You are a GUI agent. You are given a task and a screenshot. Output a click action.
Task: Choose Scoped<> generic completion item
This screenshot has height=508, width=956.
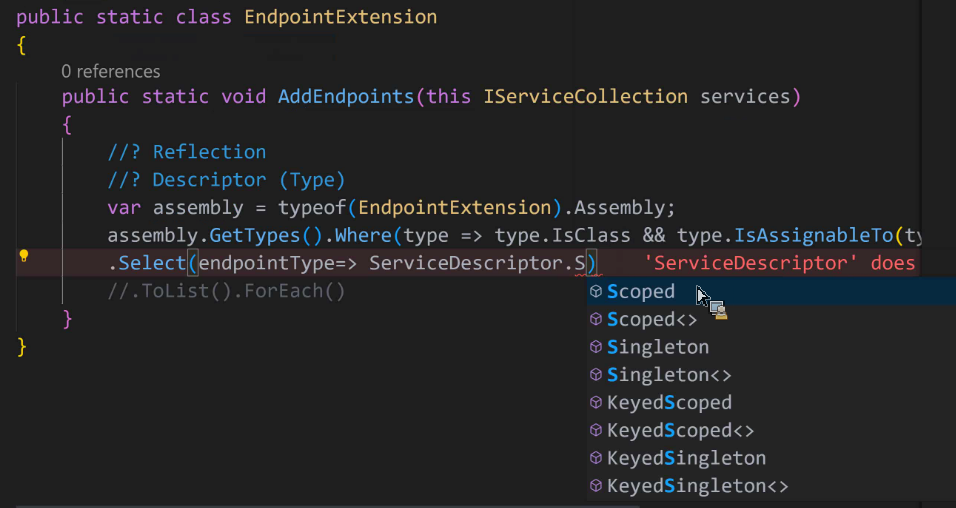[x=652, y=320]
